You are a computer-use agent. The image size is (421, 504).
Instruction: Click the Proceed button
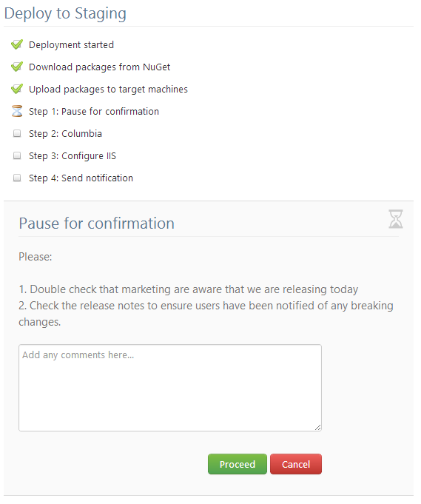click(238, 464)
